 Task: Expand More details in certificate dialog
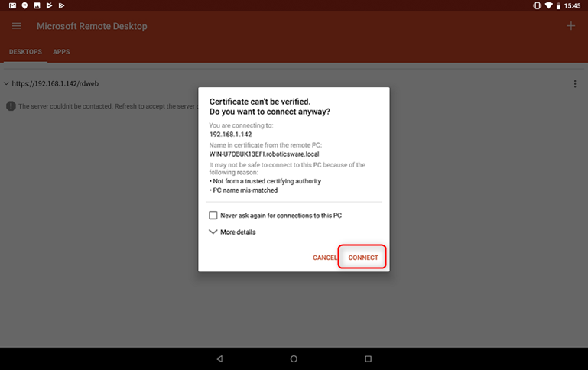pyautogui.click(x=232, y=232)
